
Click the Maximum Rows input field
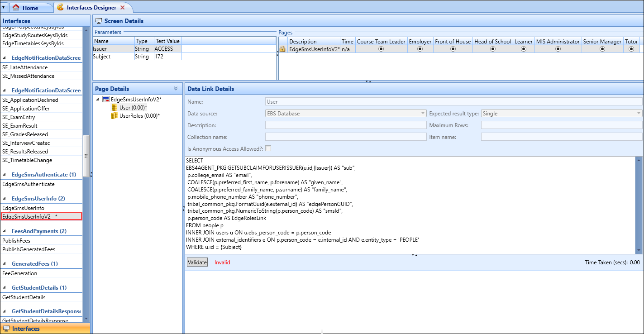(x=561, y=125)
